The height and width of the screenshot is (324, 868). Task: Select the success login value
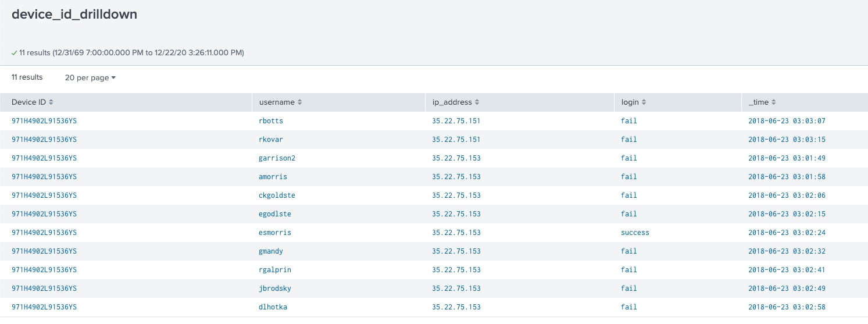point(635,233)
